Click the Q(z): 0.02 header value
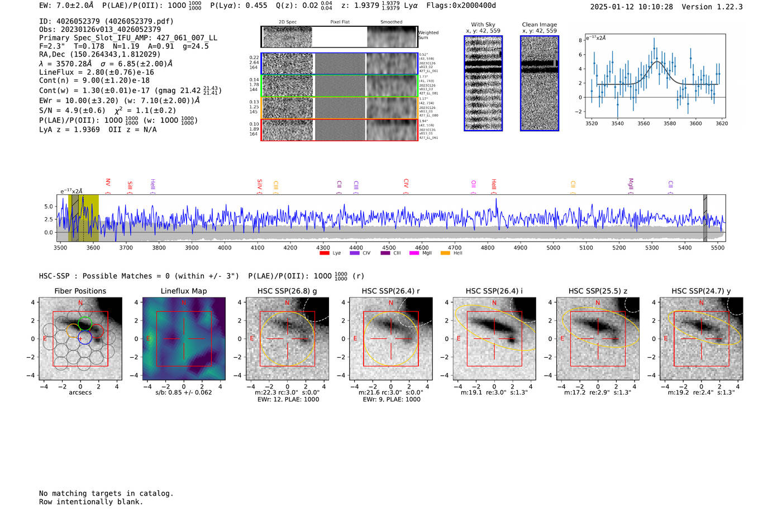 pos(304,6)
